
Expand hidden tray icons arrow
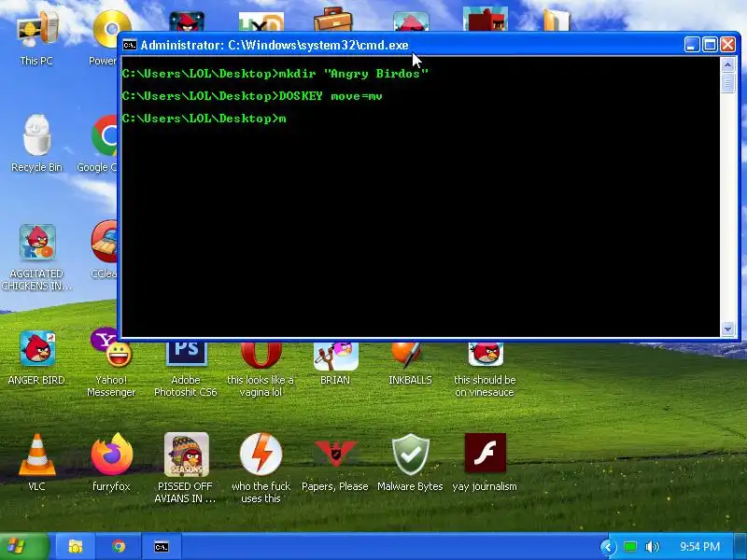[x=608, y=547]
